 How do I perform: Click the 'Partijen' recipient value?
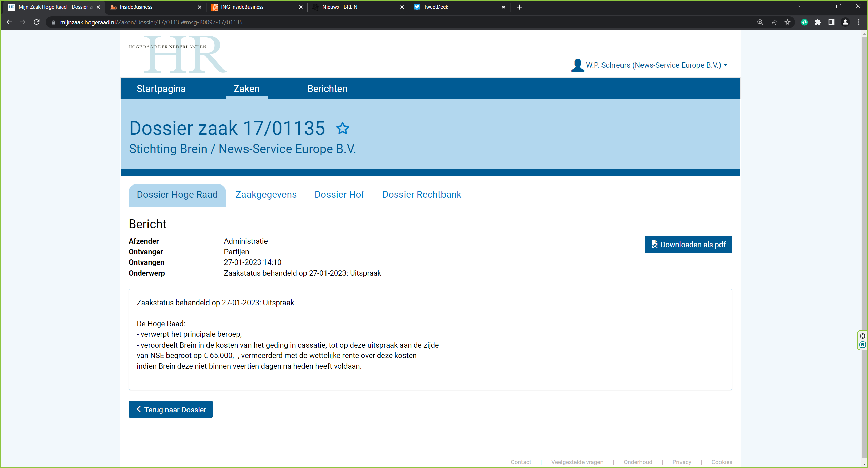pyautogui.click(x=236, y=252)
